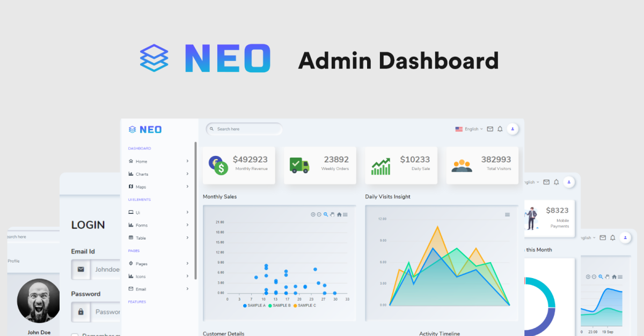Toggle the SAMPLE A legend series

point(254,305)
